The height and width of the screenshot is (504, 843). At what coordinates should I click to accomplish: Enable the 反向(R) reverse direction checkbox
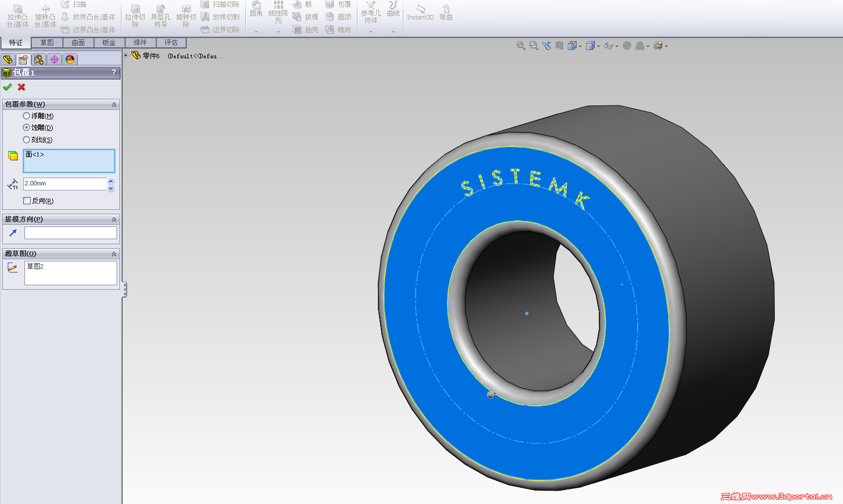tap(27, 201)
